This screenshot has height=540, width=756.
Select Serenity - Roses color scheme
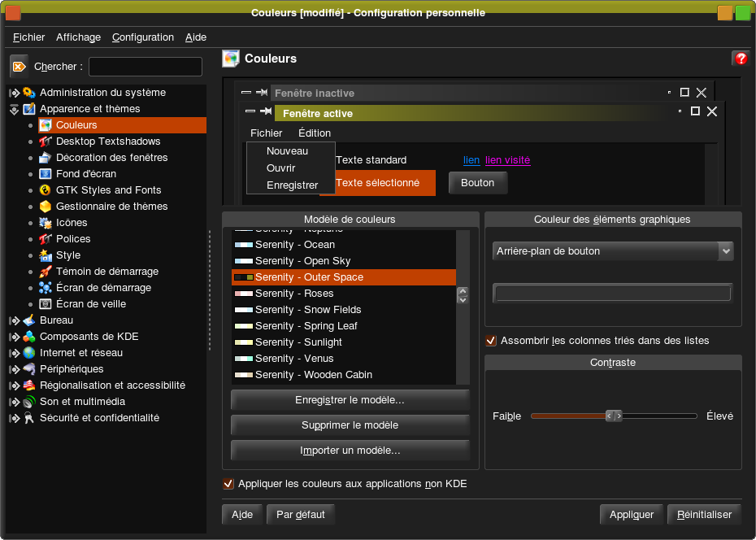coord(344,294)
